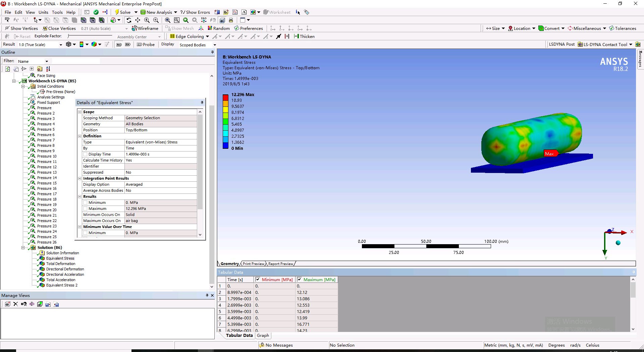Viewport: 644px width, 352px height.
Task: Click the Create View icon in Manage Views
Action: (7, 304)
